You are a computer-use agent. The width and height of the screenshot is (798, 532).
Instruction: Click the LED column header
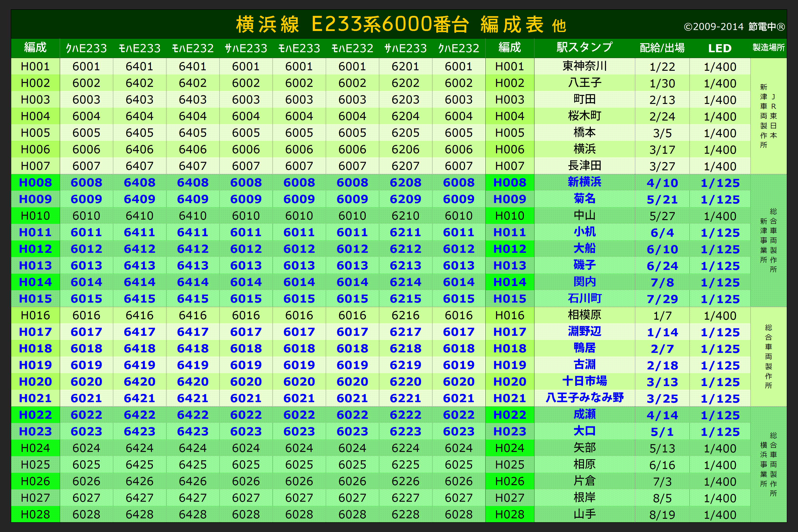720,49
